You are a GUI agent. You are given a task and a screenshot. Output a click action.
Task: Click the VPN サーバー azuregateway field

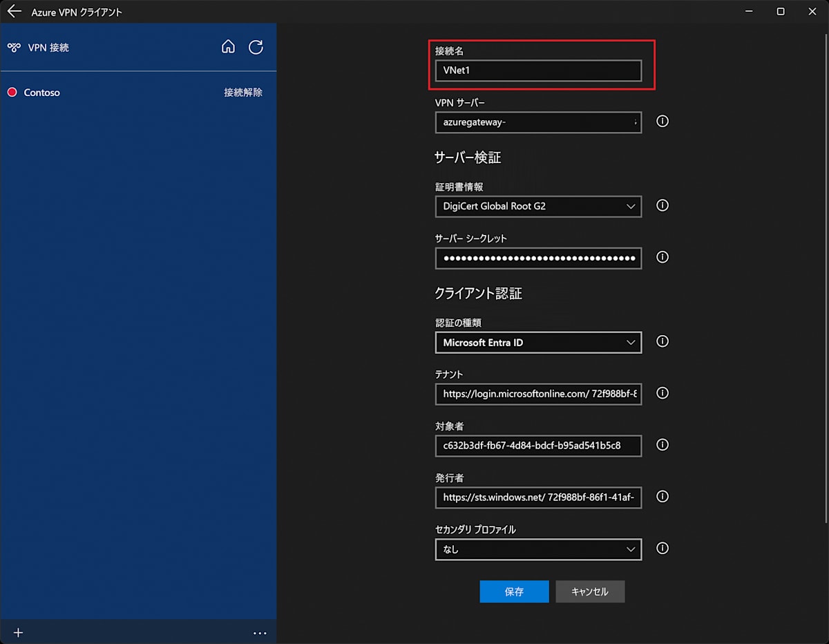pos(538,122)
